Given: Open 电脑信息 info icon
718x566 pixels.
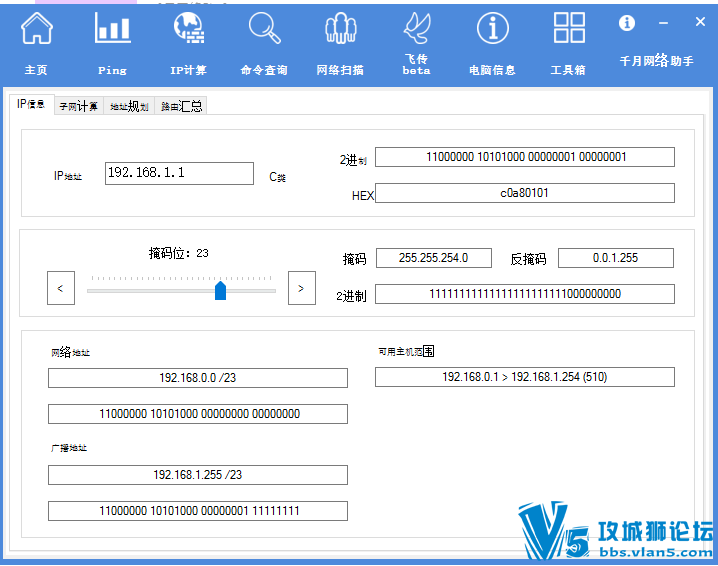Looking at the screenshot, I should pyautogui.click(x=493, y=28).
